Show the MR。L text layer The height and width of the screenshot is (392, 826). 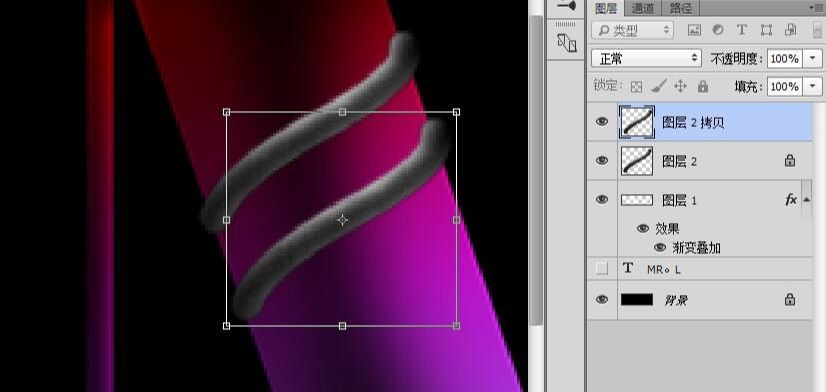[x=602, y=269]
